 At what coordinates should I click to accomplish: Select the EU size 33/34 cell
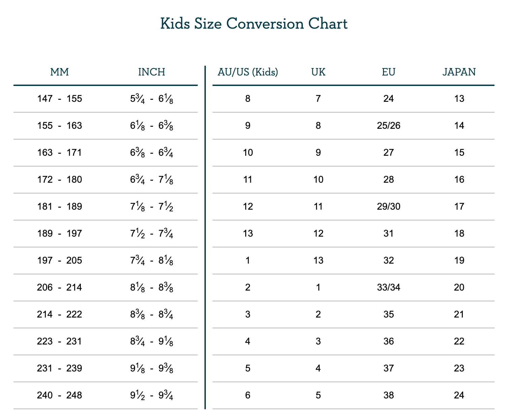pos(389,288)
